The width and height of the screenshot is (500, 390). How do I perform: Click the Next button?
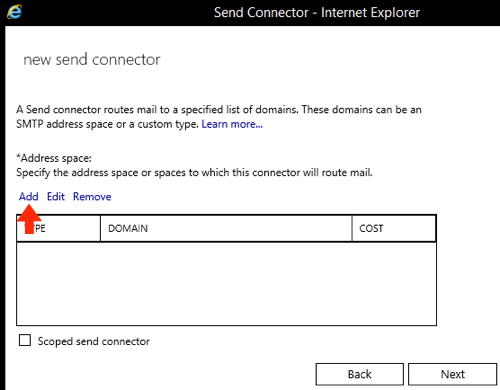452,374
